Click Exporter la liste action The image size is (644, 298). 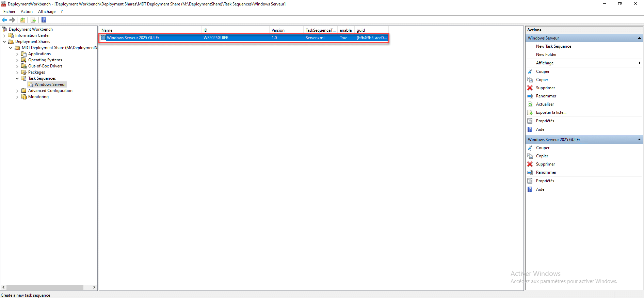point(551,112)
